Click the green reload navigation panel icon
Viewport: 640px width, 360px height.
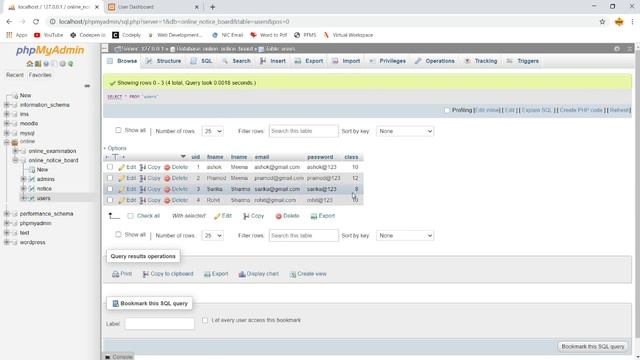coord(71,64)
